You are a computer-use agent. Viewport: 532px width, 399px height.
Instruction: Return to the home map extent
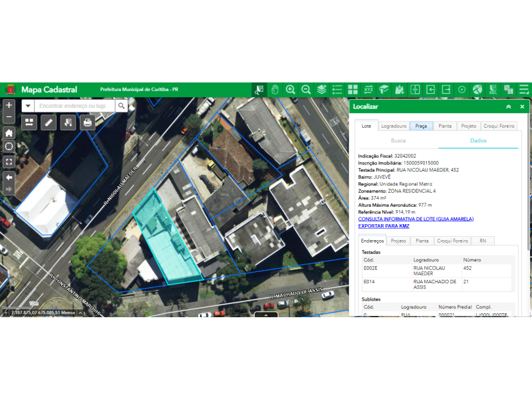coord(9,133)
